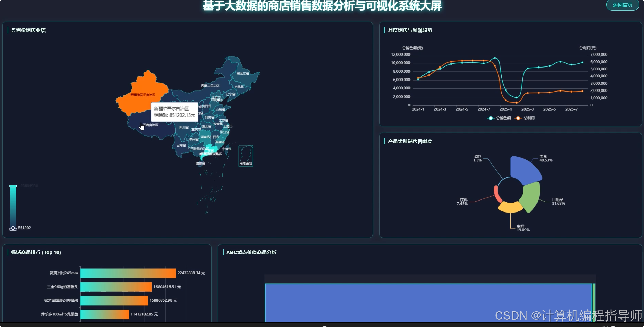644x327 pixels.
Task: Select 山东省 on the map
Action: click(x=220, y=109)
